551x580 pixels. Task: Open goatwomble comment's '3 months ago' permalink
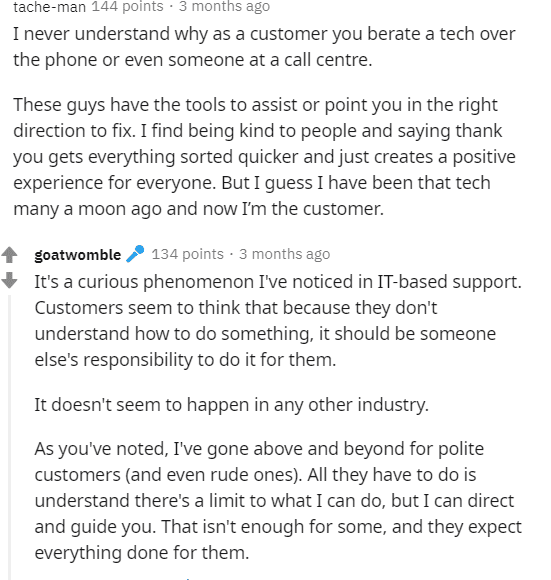click(x=284, y=254)
